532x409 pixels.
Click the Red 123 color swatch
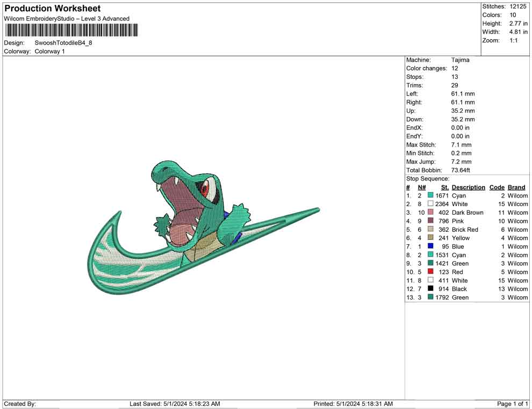click(x=430, y=272)
